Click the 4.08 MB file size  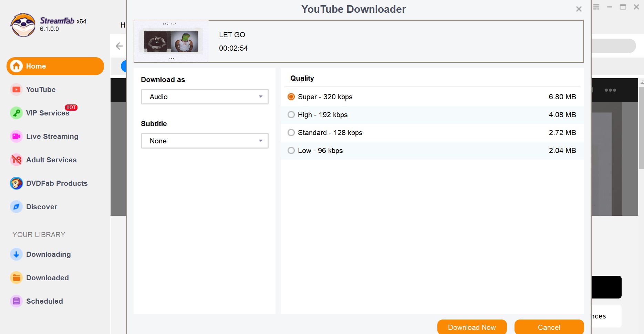[562, 115]
